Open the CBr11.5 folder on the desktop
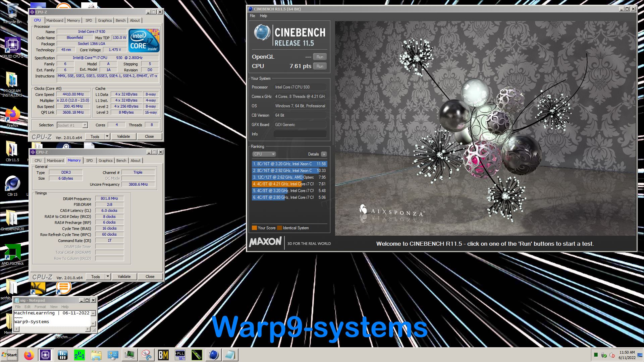 [x=12, y=151]
